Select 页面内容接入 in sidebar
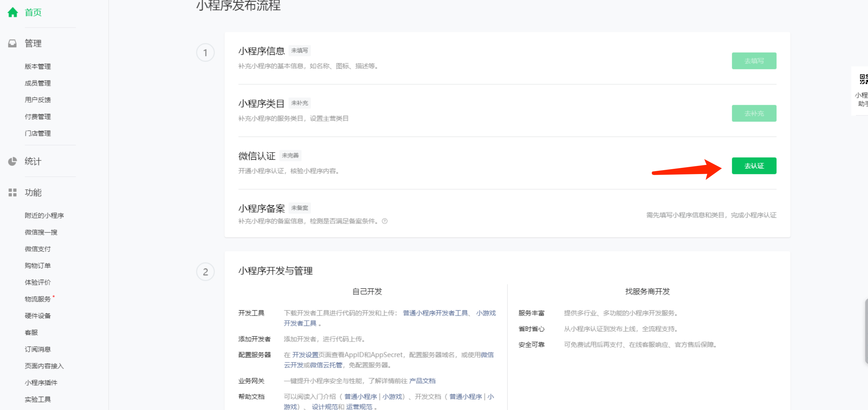This screenshot has width=868, height=410. click(x=44, y=366)
